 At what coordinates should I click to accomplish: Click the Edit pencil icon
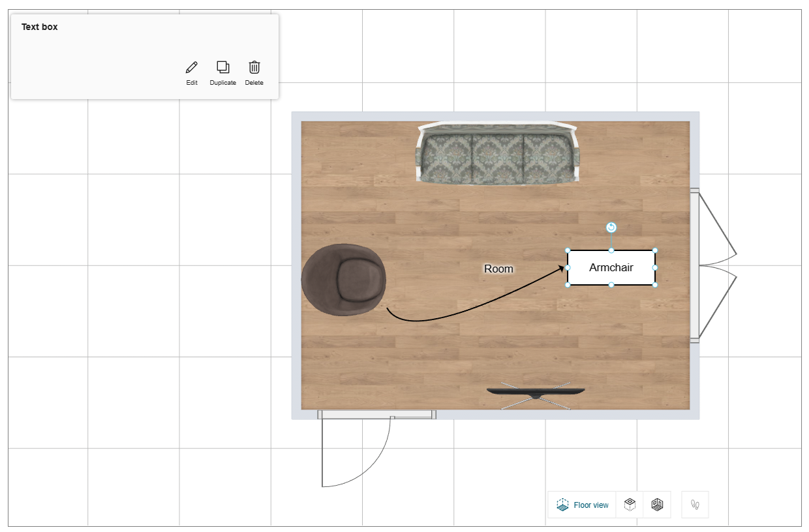191,67
